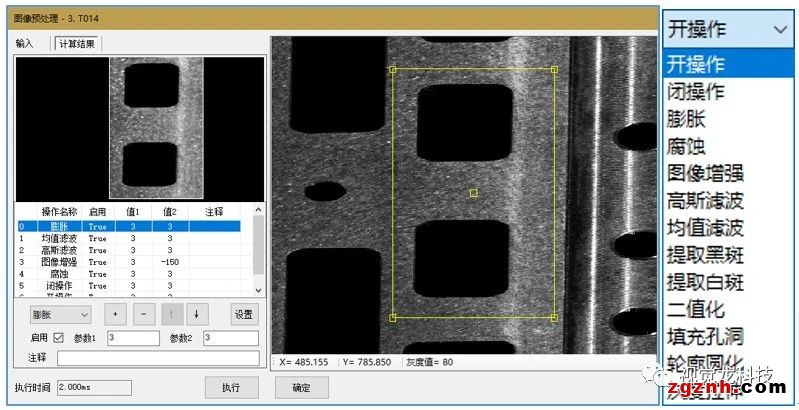
Task: Click bottom-right corner handle of yellow ROI
Action: point(555,319)
